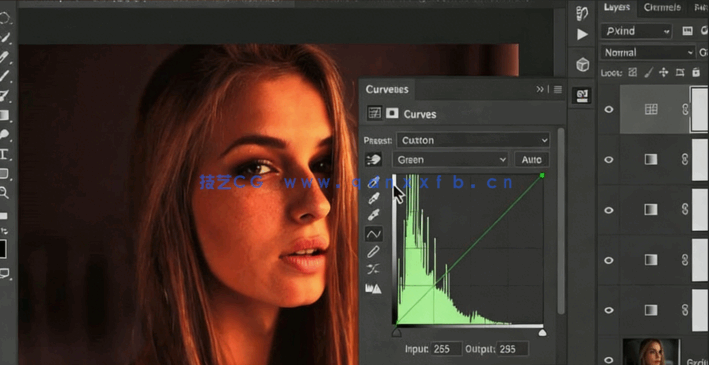Open the Green channel dropdown

450,160
